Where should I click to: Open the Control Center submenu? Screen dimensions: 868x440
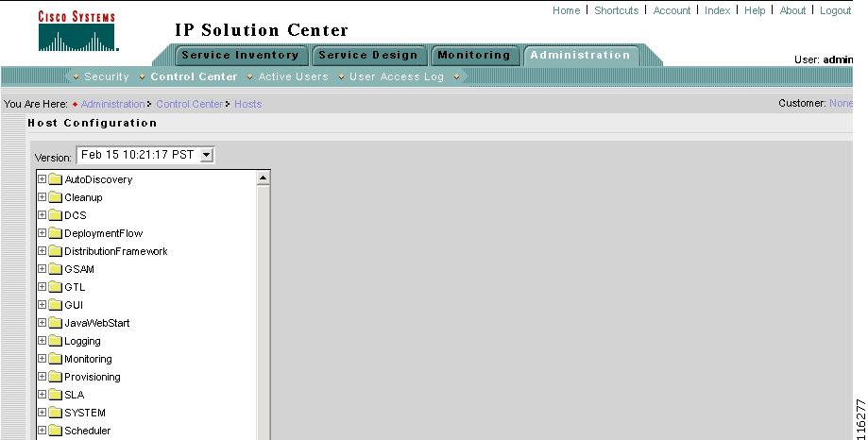point(194,76)
